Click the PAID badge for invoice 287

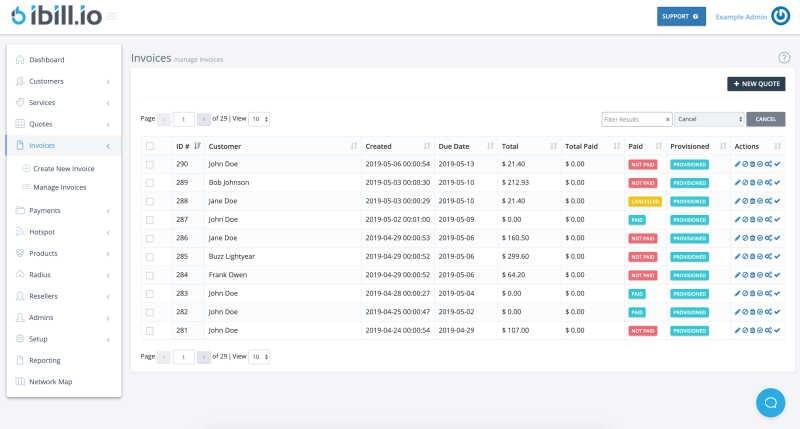point(637,220)
